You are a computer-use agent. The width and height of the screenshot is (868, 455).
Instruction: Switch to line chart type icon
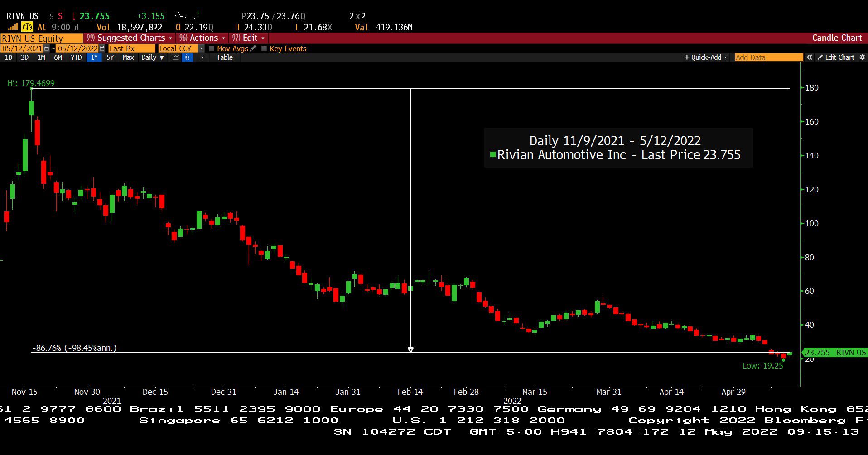point(176,57)
